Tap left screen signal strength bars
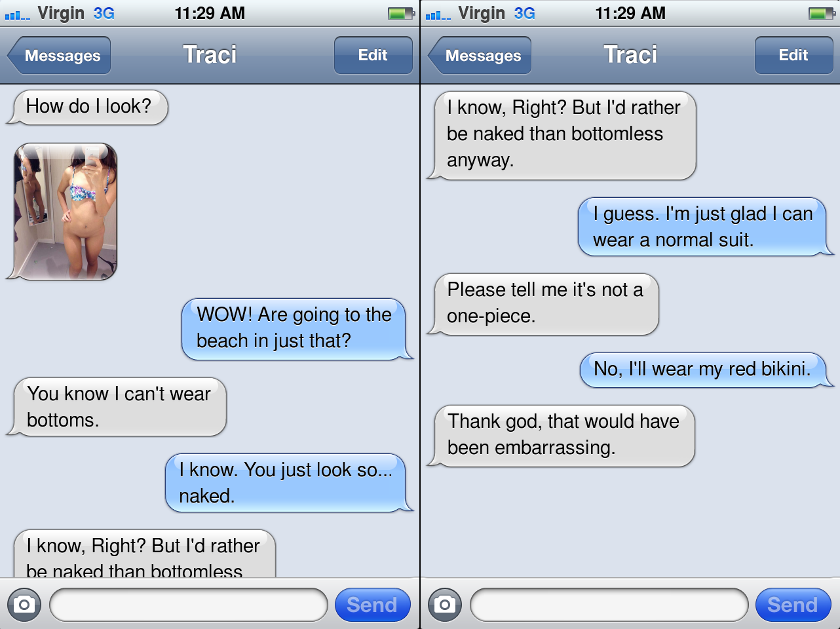 [x=18, y=14]
